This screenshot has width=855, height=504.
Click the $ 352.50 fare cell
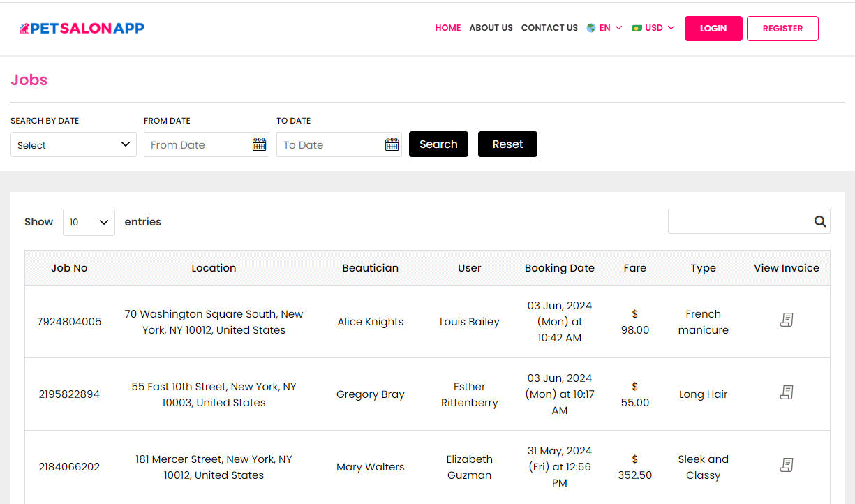click(635, 467)
